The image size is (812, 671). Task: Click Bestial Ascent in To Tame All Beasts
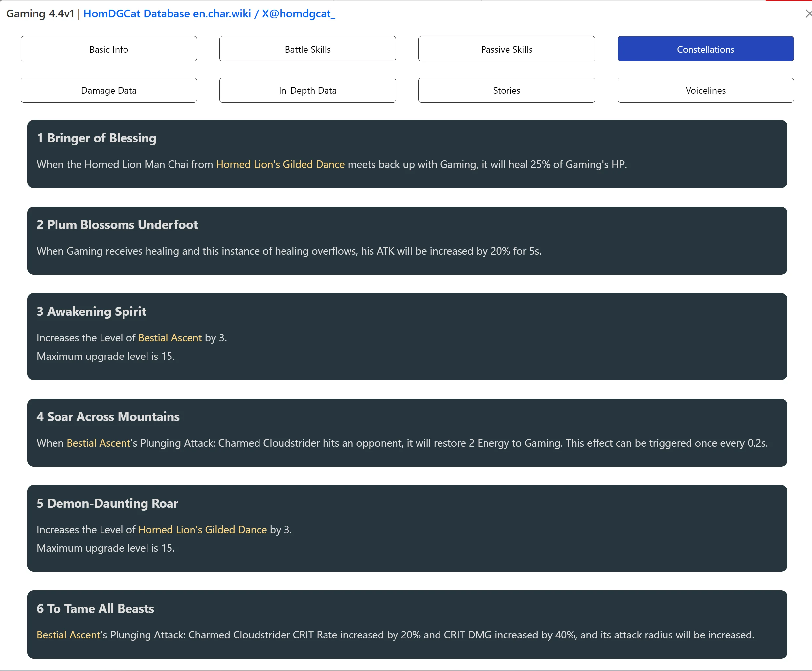69,635
